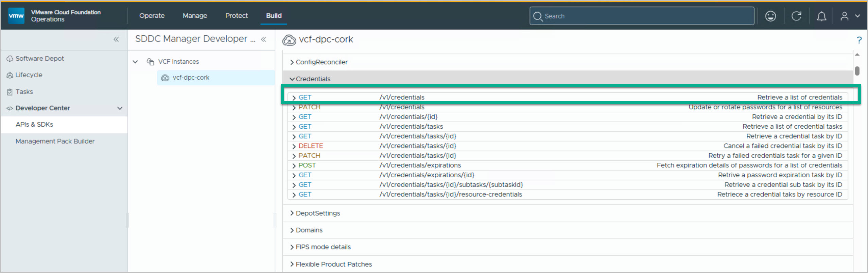
Task: Click the Developer Center code icon
Action: click(x=10, y=108)
